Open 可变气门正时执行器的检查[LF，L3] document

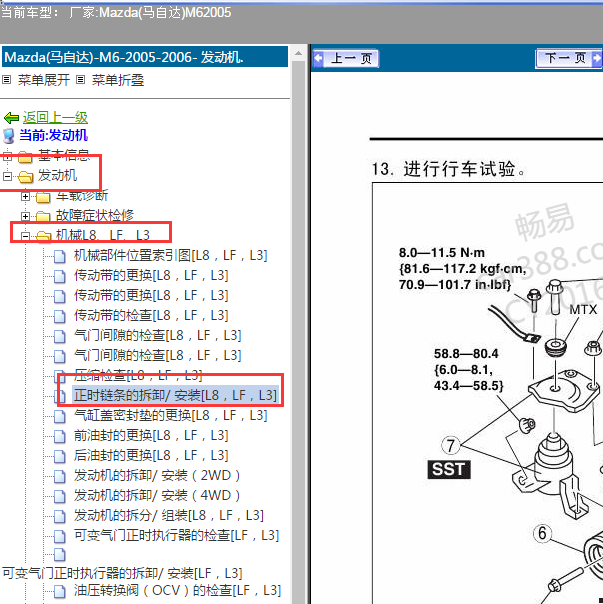tap(176, 535)
